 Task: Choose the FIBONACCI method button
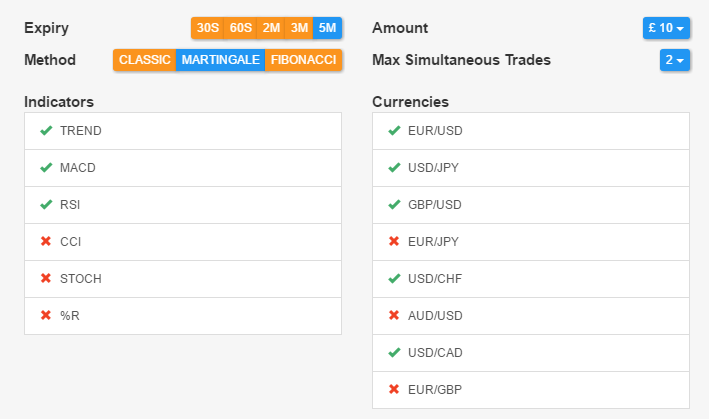[303, 60]
